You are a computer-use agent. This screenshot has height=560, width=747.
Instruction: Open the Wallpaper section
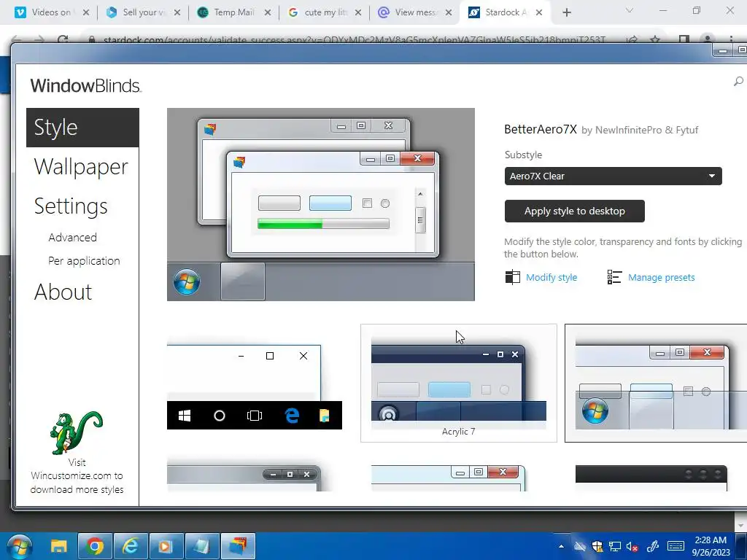tap(81, 167)
